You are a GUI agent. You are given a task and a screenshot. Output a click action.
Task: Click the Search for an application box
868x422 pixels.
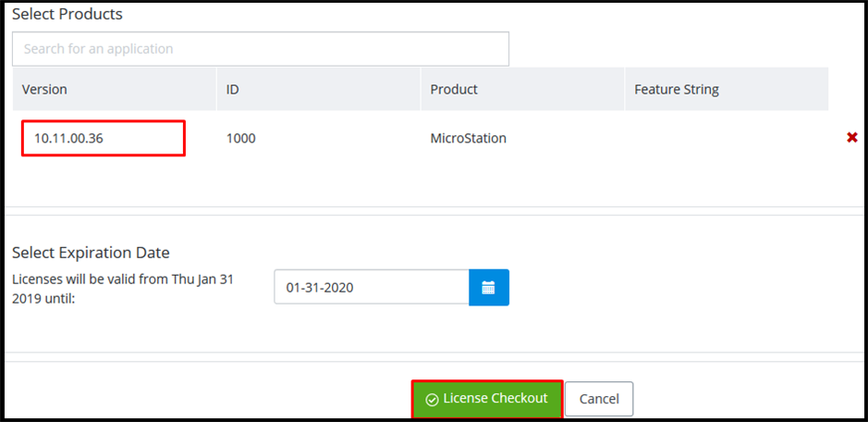pos(261,49)
